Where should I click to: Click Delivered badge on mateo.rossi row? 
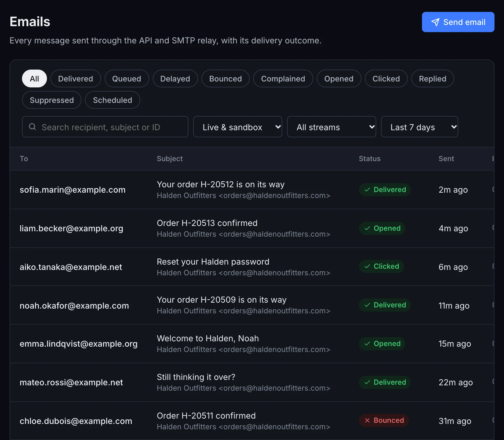(x=385, y=382)
